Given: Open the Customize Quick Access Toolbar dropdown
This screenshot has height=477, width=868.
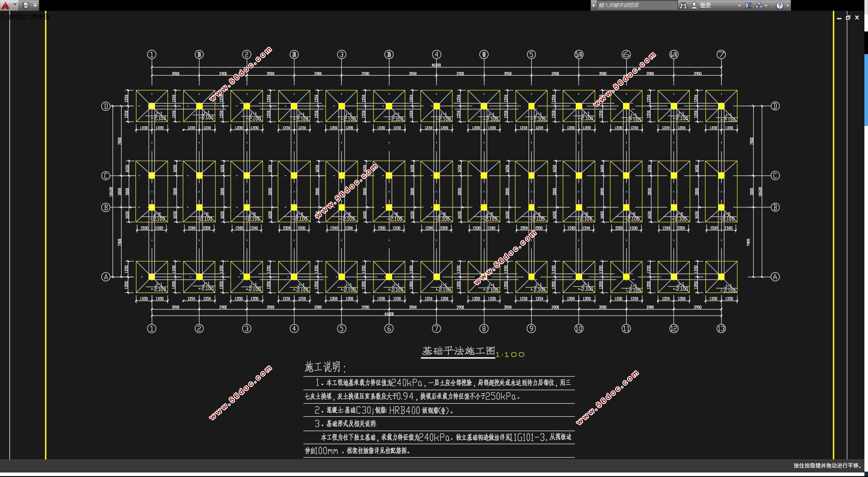Looking at the screenshot, I should click(35, 5).
